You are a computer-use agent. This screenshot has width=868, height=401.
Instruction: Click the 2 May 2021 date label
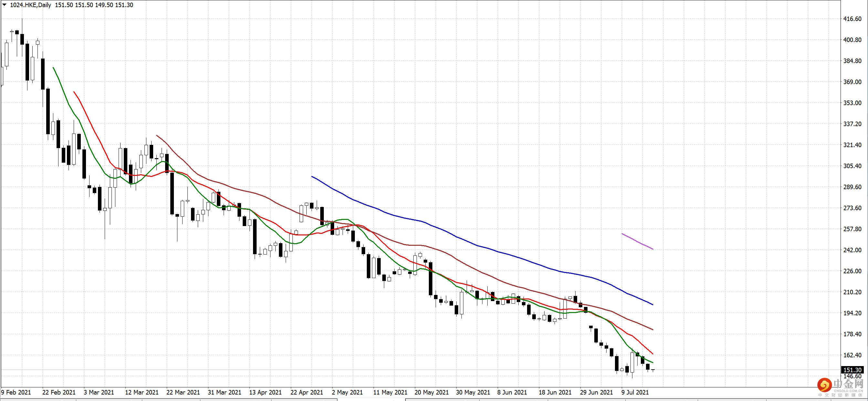tap(347, 392)
